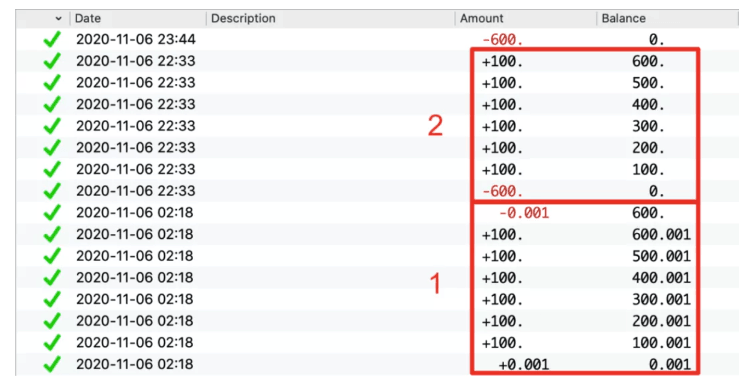Open the sort chevron in the first column header

(58, 19)
